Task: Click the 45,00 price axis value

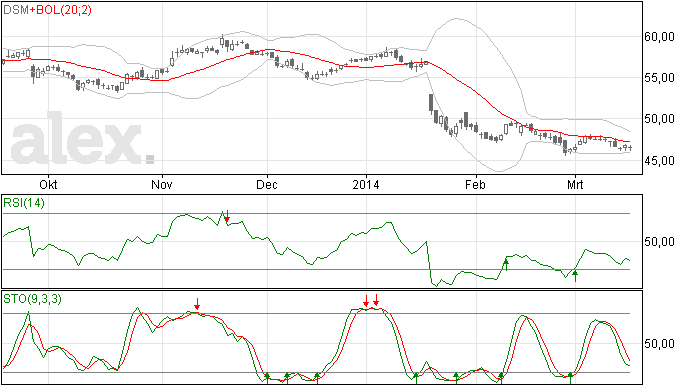Action: pyautogui.click(x=659, y=161)
